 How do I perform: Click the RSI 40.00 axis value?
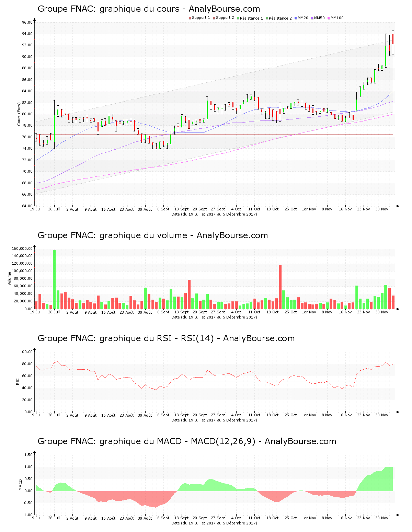[x=27, y=388]
